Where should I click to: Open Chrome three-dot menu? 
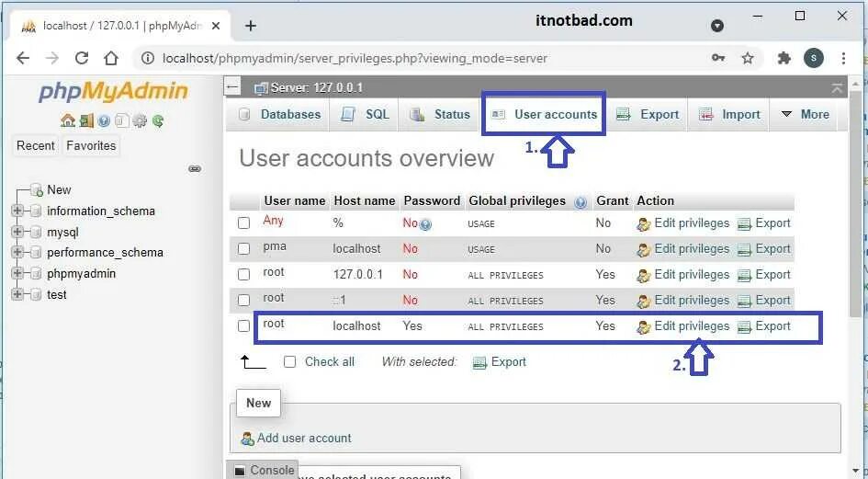843,58
